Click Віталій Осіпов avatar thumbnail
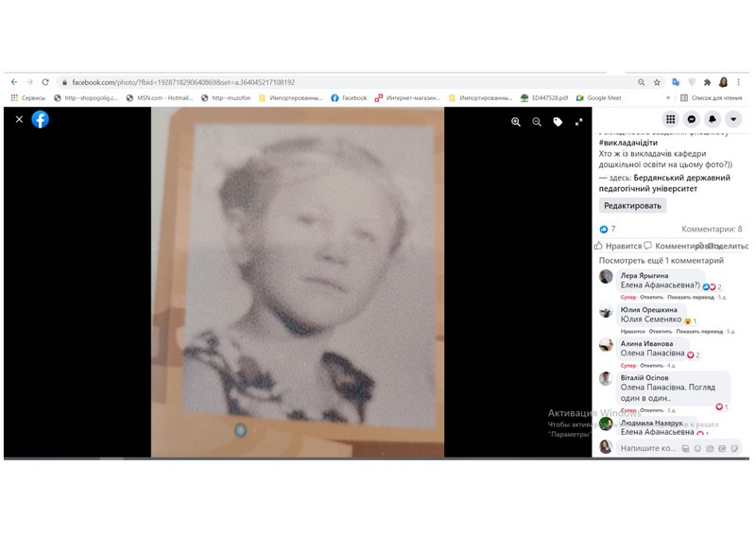This screenshot has width=756, height=535. tap(606, 379)
